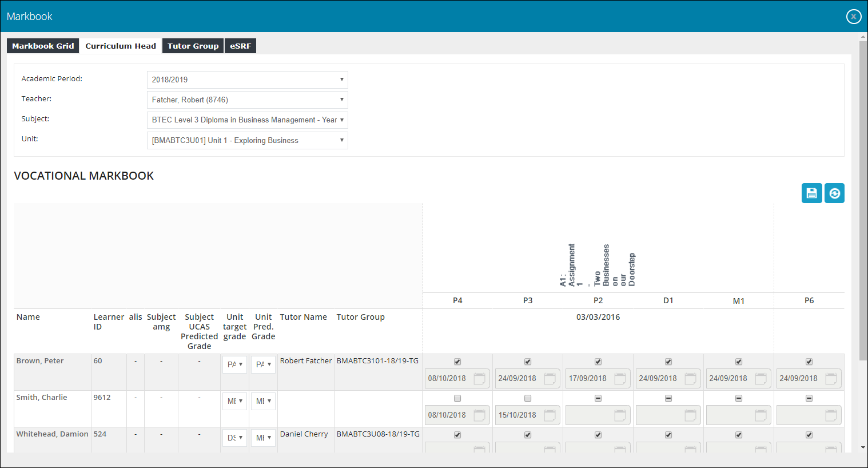Open the Subject dropdown

click(x=248, y=120)
